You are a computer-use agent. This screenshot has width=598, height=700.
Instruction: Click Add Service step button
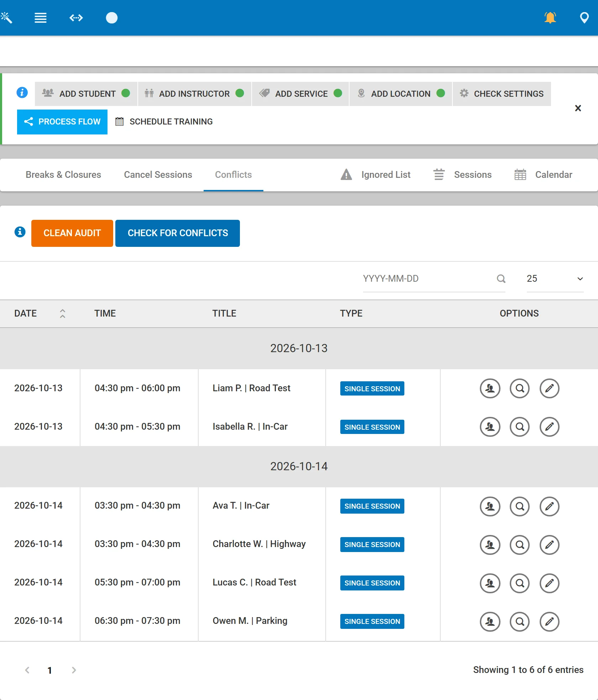click(x=300, y=94)
